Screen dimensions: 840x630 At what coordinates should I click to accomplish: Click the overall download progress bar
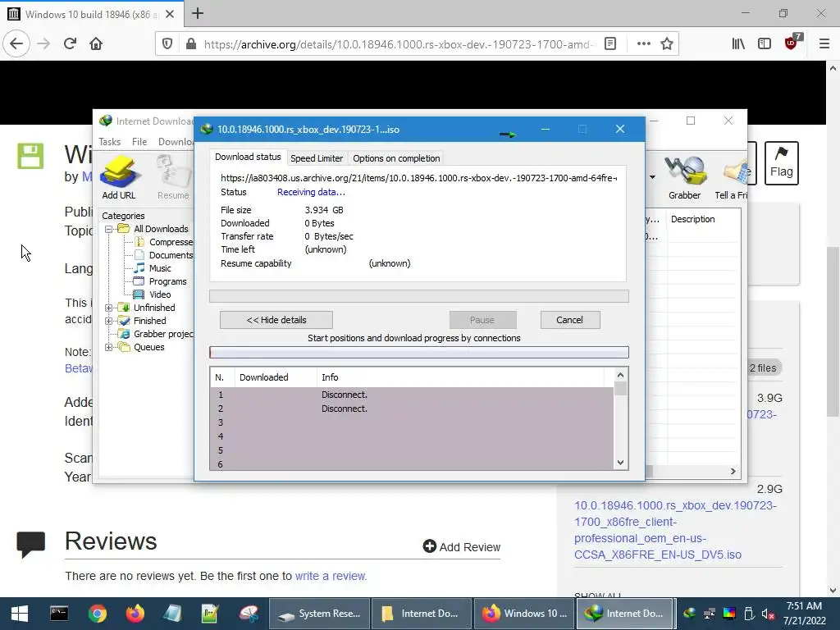click(x=419, y=296)
